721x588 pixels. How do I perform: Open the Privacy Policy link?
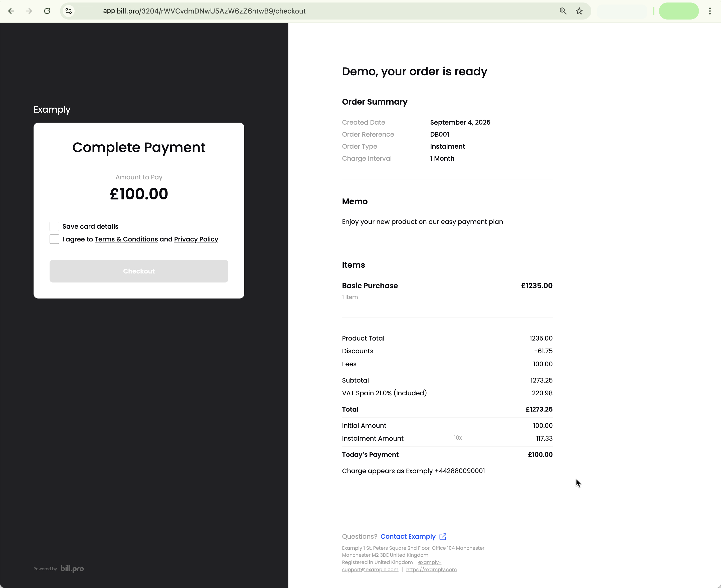196,239
